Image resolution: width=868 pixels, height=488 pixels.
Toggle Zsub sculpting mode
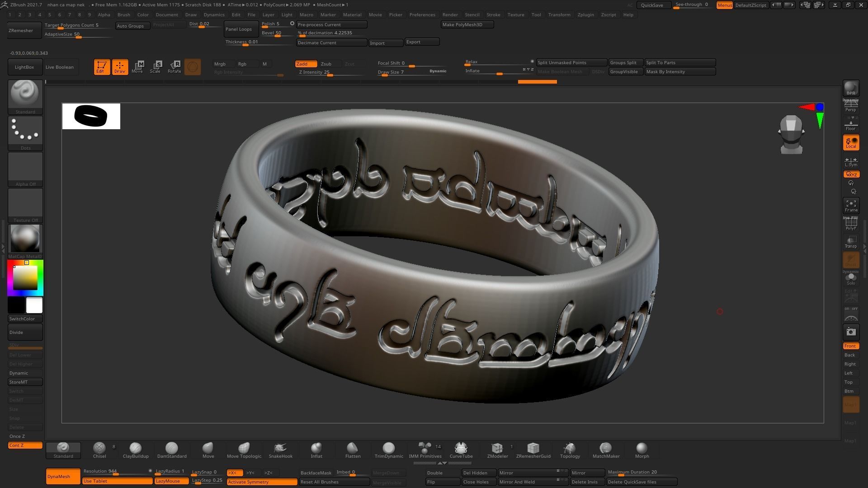click(330, 64)
